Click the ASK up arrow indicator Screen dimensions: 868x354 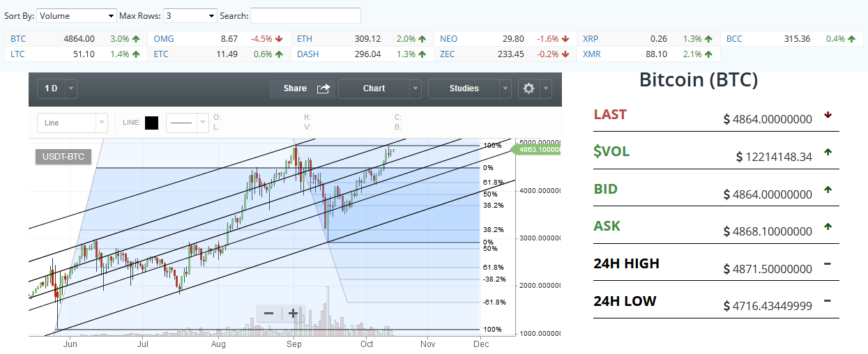[828, 226]
